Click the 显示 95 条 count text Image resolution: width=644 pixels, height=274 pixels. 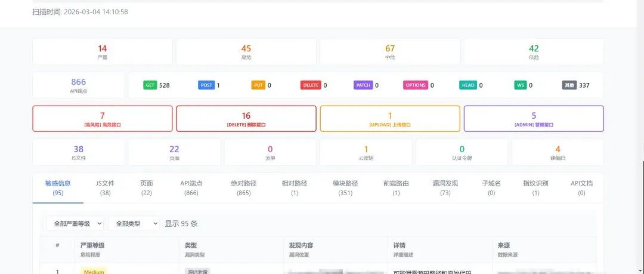pos(181,223)
